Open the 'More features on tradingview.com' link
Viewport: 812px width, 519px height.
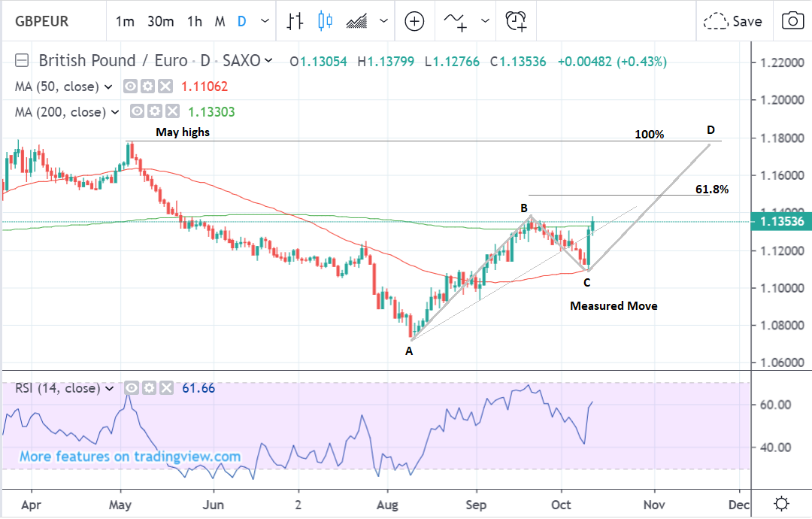[130, 457]
